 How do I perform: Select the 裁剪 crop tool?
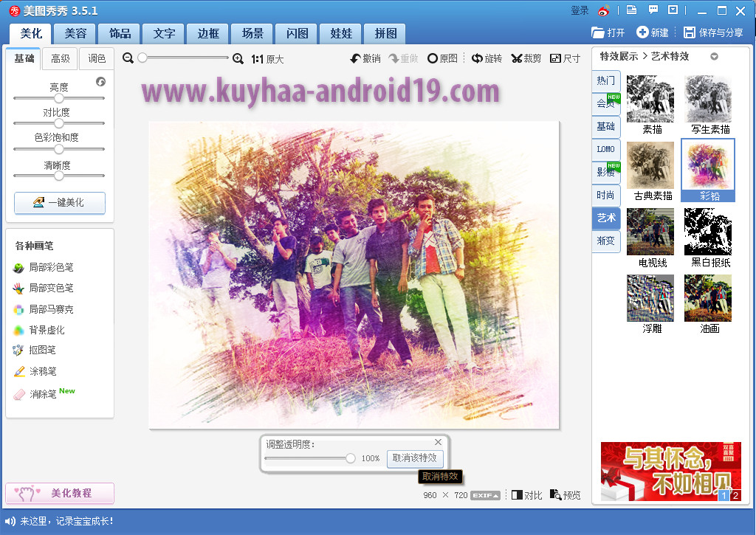(x=526, y=58)
